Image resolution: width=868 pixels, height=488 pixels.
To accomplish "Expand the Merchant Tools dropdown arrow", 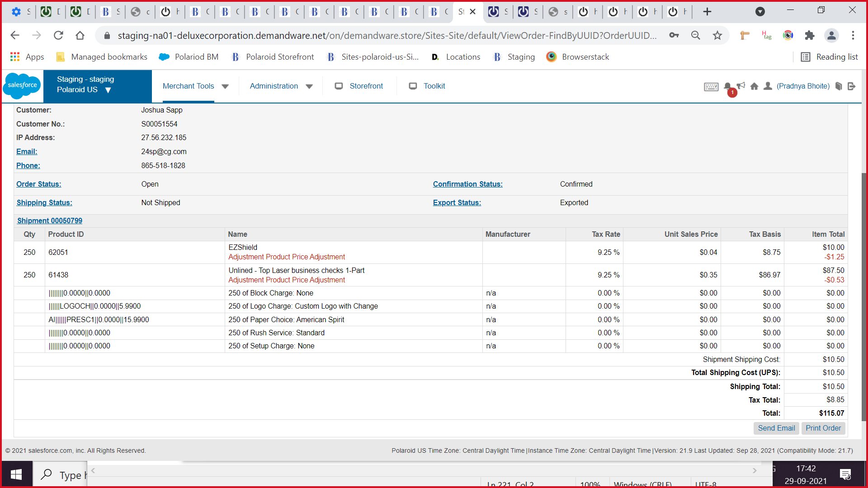I will pos(225,86).
